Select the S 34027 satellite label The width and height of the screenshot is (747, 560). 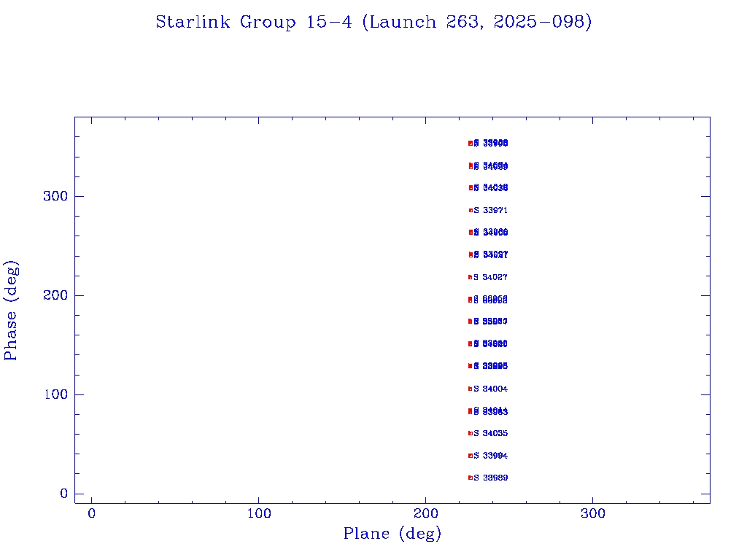[491, 277]
